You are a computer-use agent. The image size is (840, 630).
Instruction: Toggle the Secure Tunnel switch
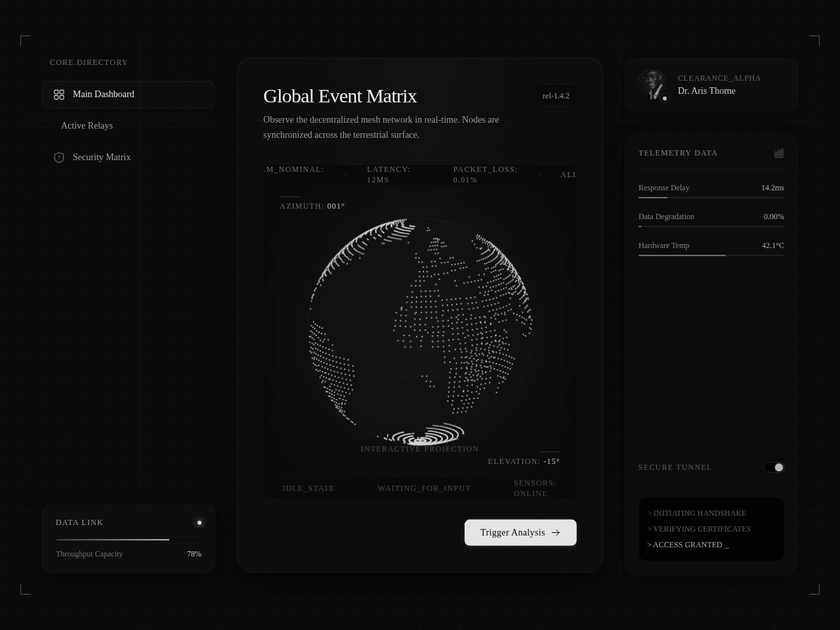coord(774,467)
